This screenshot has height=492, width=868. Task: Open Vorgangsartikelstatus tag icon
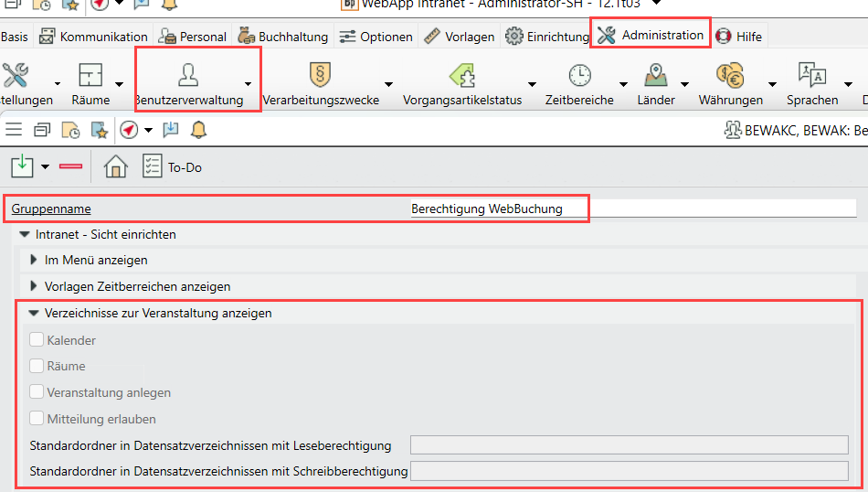461,75
